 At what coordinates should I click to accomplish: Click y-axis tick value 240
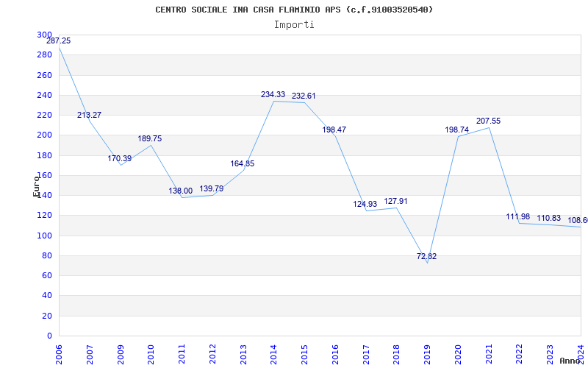[x=45, y=95]
